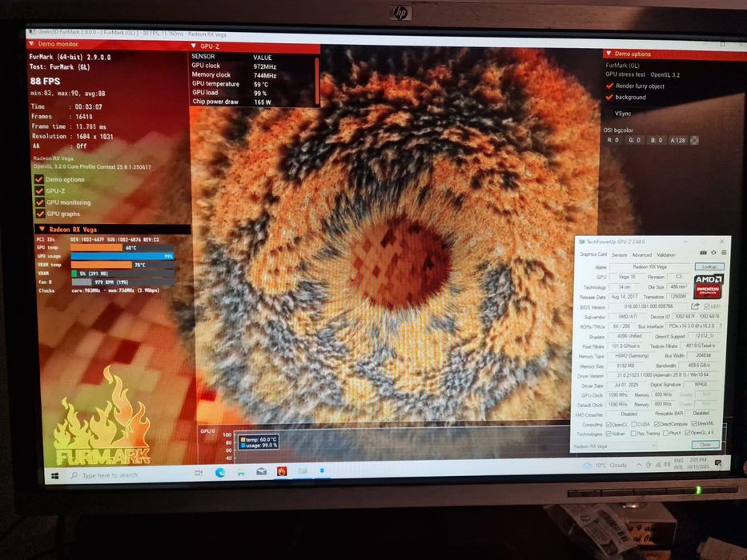Screen dimensions: 747x560
Task: Toggle the GPU monitoring checkbox
Action: (40, 202)
